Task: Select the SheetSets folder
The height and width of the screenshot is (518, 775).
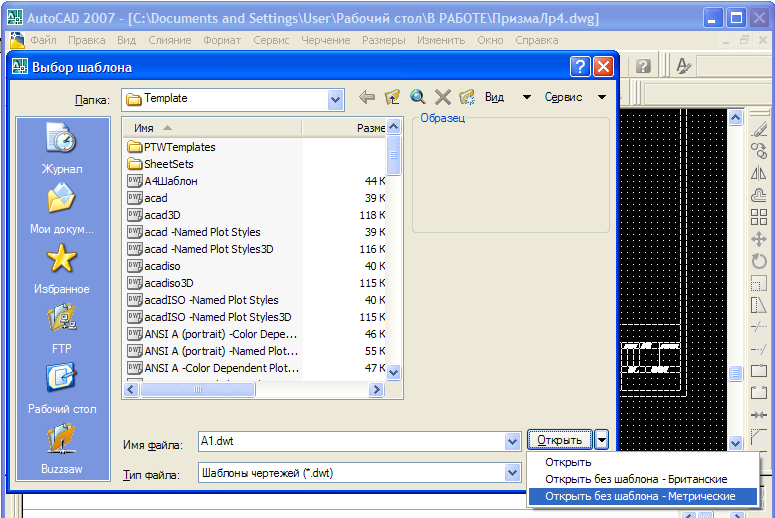Action: click(160, 164)
